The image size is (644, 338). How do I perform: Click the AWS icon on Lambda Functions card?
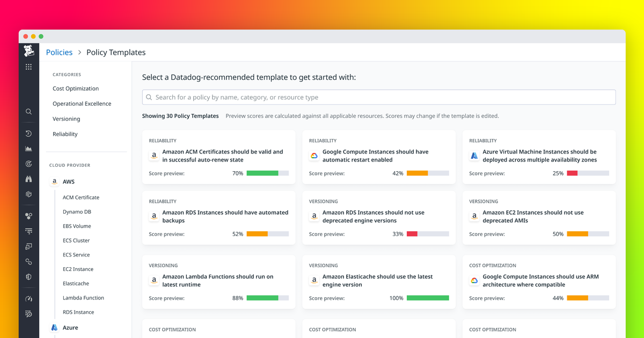[154, 281]
